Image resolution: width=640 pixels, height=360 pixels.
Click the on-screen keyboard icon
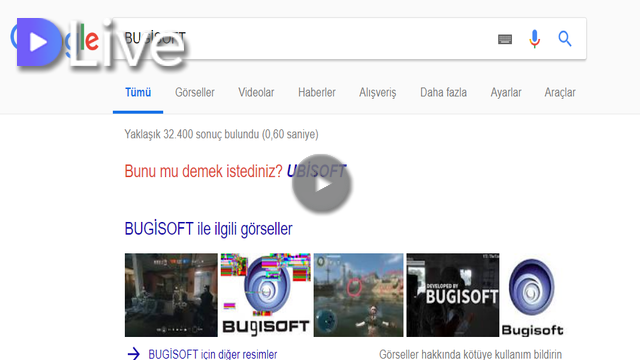505,39
